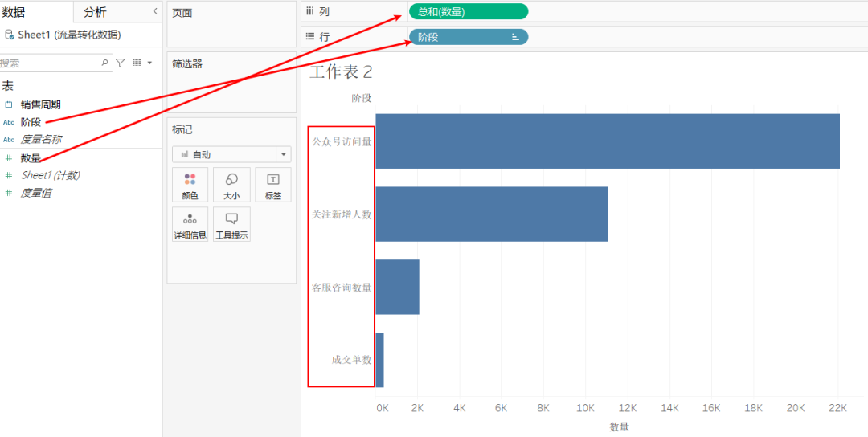Click the search magnifier icon in data pane
This screenshot has width=868, height=437.
(105, 63)
